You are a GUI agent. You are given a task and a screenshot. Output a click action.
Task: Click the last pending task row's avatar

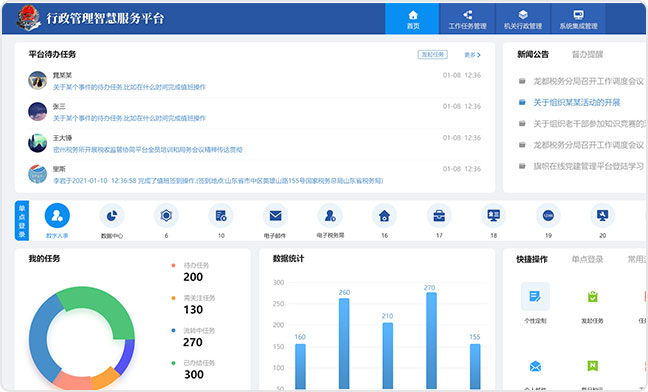(37, 174)
